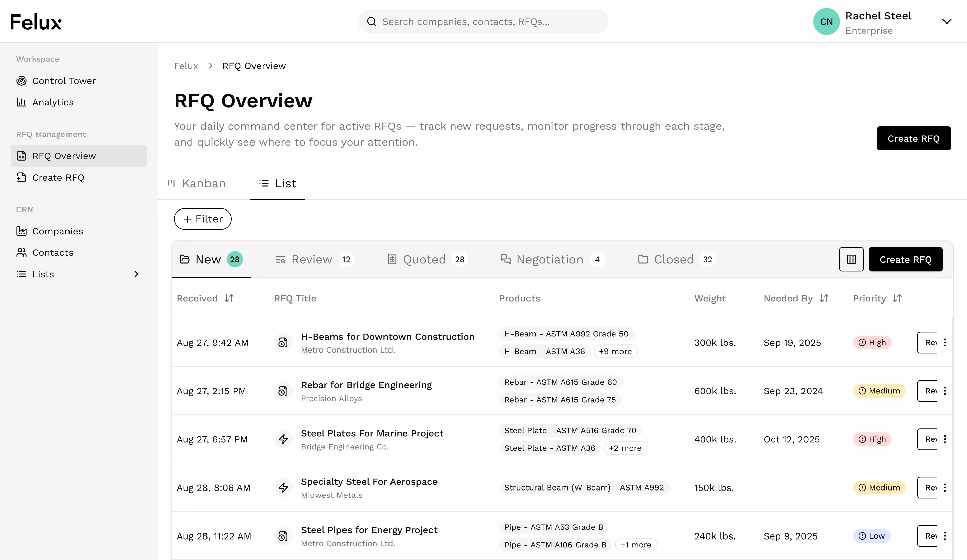This screenshot has height=560, width=967.
Task: Sort table by Received date
Action: [x=229, y=298]
